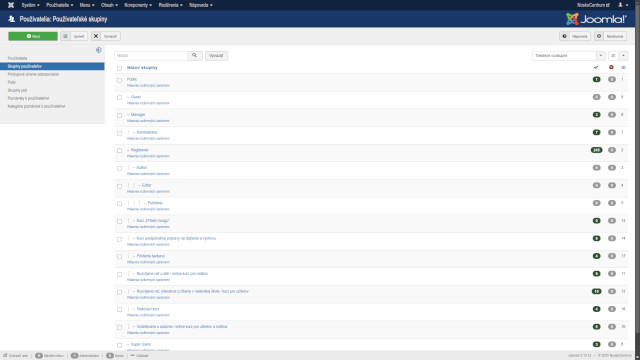640x360 pixels.
Task: Expand the Systém menu
Action: pos(30,5)
